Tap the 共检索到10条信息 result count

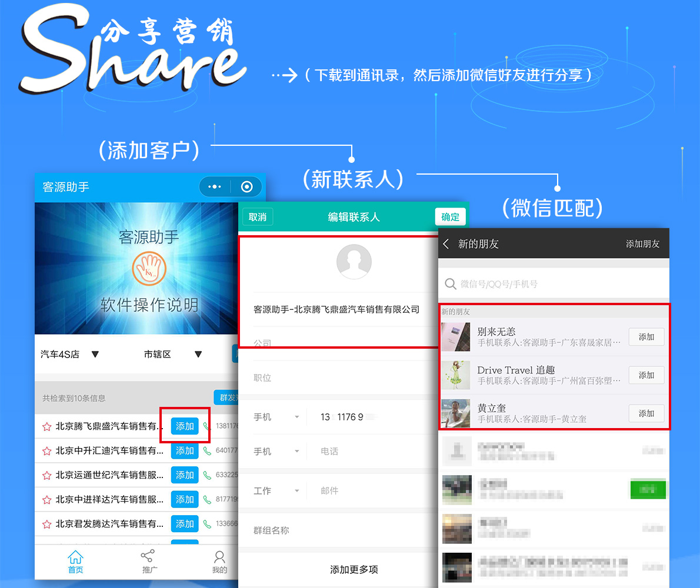(x=74, y=398)
